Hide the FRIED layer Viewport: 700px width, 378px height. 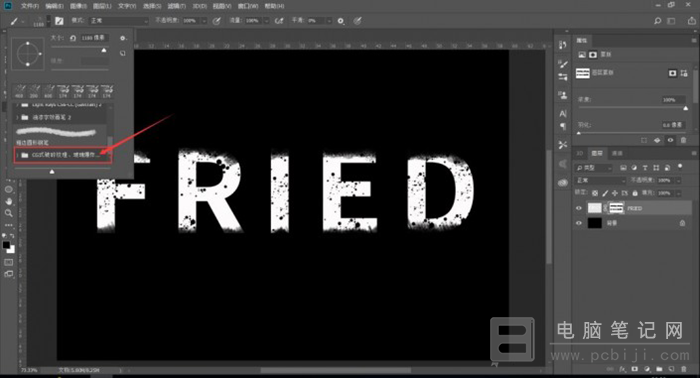click(579, 208)
